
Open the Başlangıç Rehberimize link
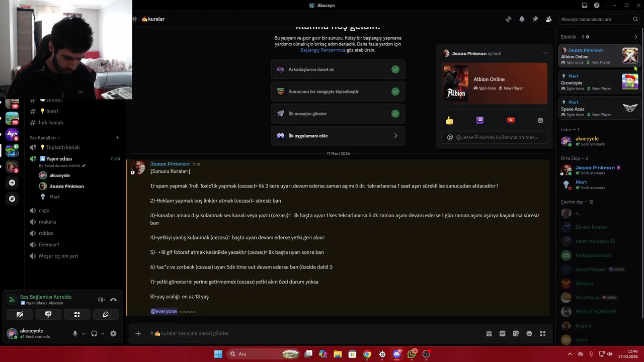pyautogui.click(x=323, y=50)
